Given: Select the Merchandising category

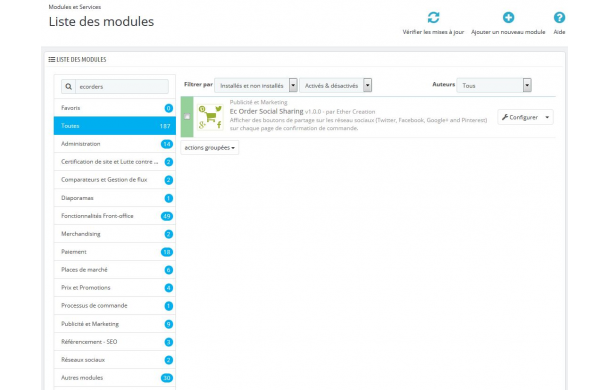Looking at the screenshot, I should pyautogui.click(x=115, y=234).
